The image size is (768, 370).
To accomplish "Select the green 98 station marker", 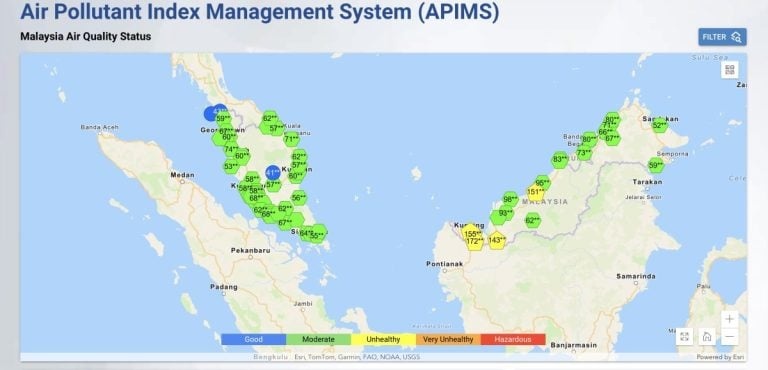I will (510, 199).
